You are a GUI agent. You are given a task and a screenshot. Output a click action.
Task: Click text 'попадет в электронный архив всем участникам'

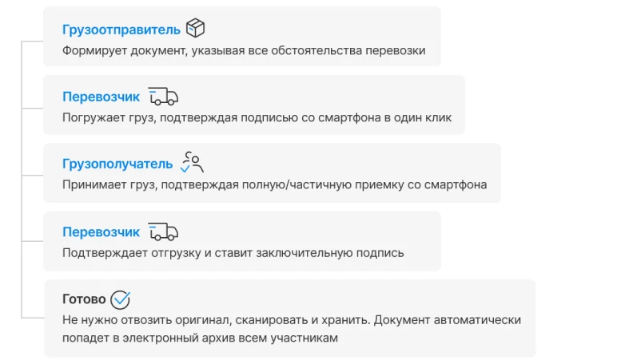click(x=200, y=338)
